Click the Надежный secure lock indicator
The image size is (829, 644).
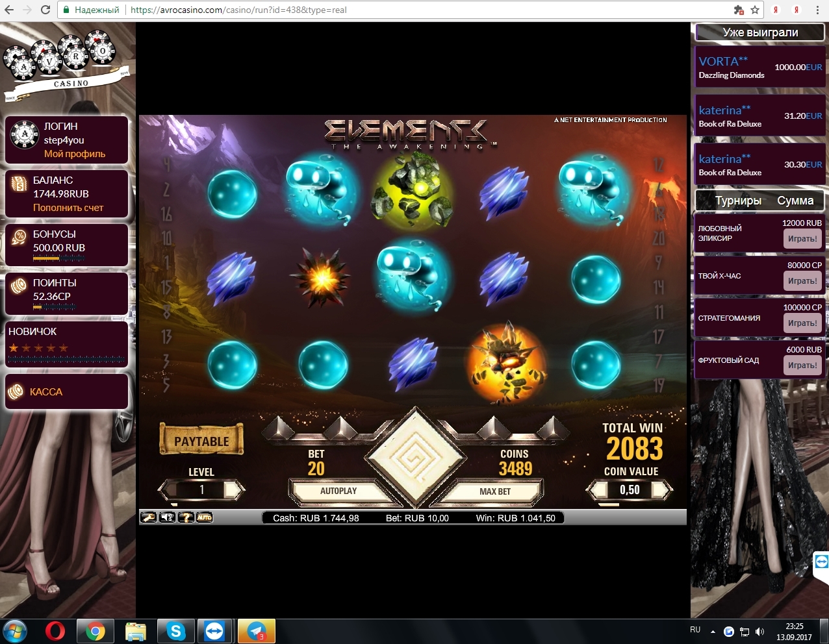click(91, 10)
